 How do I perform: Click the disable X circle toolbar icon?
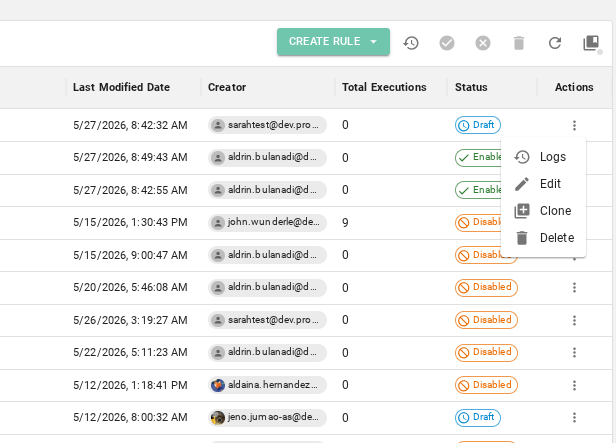tap(483, 43)
